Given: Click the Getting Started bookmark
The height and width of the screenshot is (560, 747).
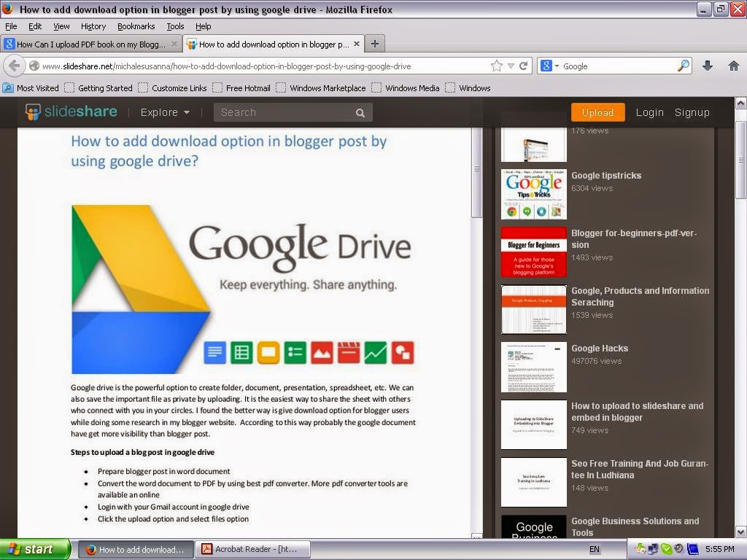Looking at the screenshot, I should (99, 87).
